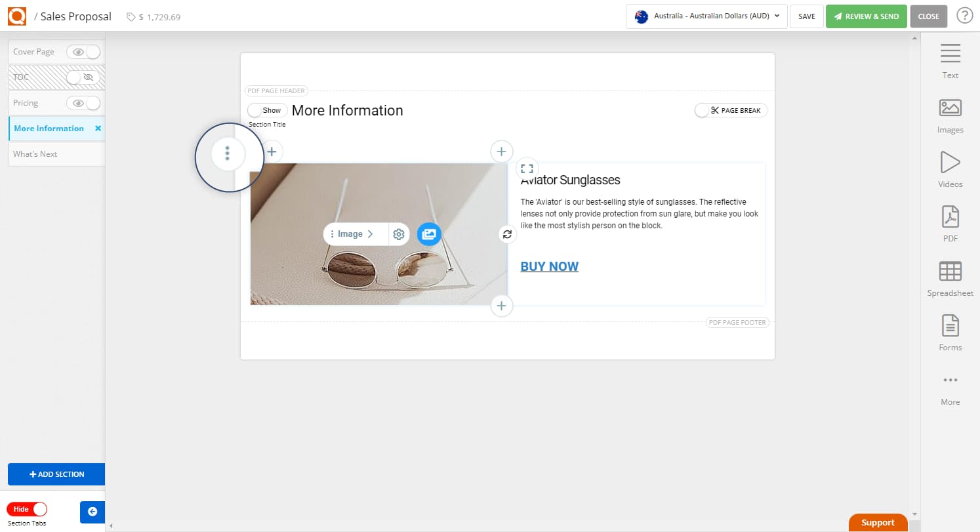Open the currency selection dropdown

click(x=706, y=16)
